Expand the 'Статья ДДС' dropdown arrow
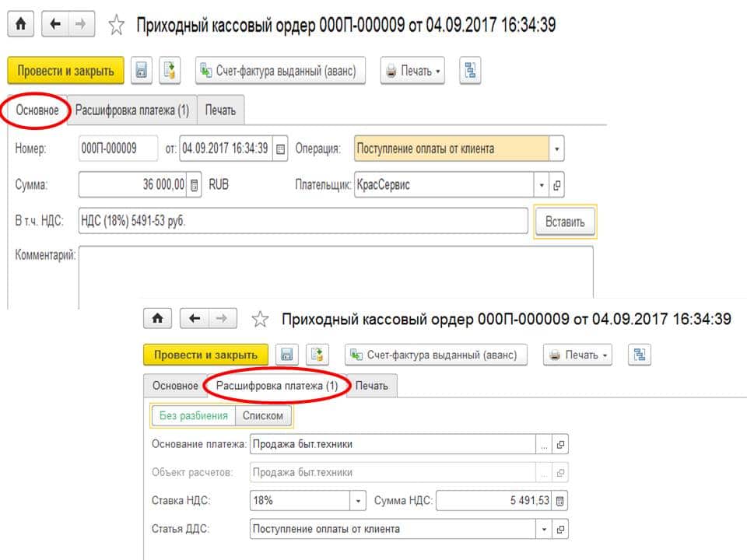The image size is (747, 560). [544, 529]
